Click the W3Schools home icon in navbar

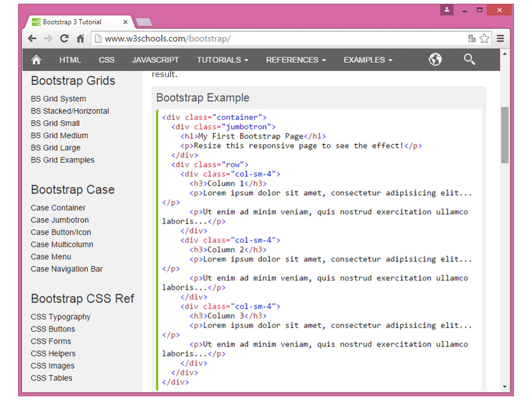click(36, 60)
